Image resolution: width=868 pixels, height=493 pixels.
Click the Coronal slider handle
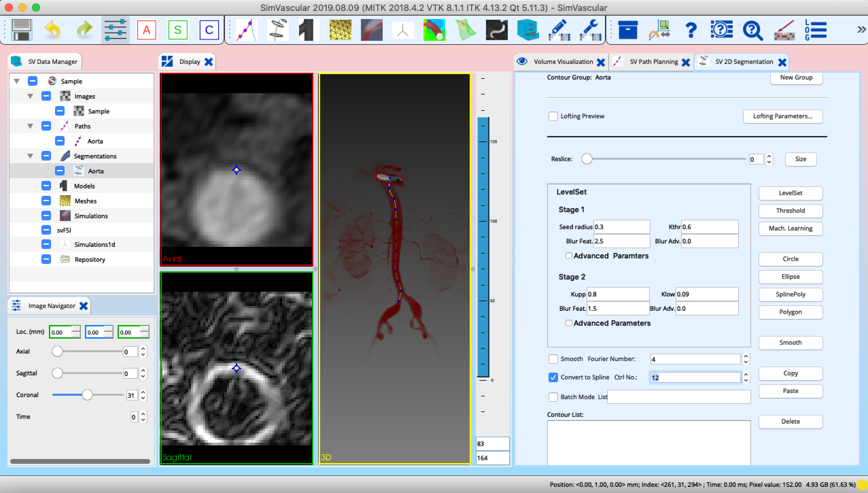tap(87, 395)
